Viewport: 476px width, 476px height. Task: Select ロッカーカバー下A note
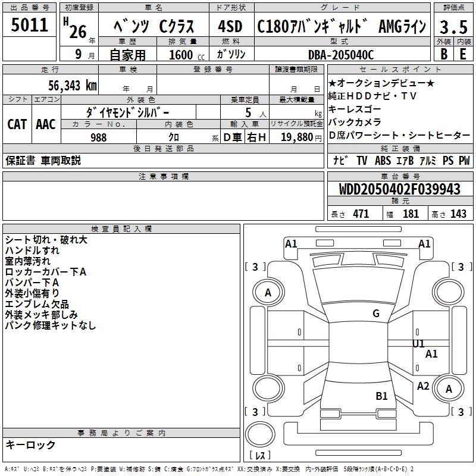pos(46,272)
